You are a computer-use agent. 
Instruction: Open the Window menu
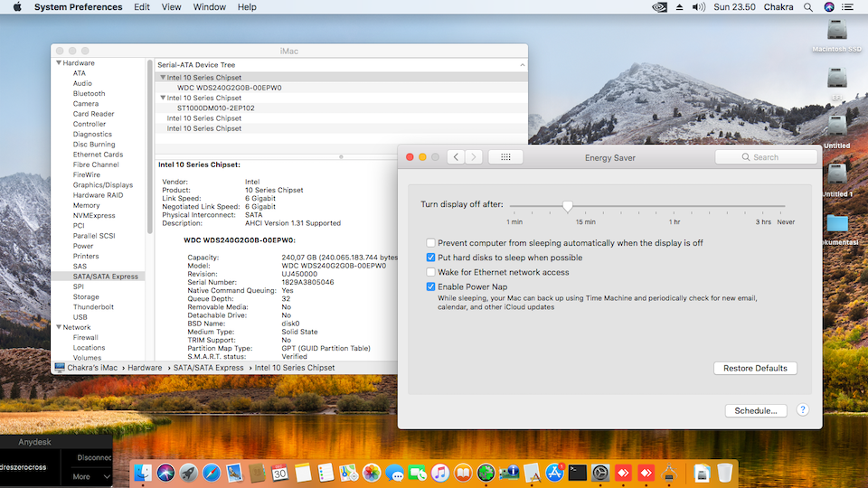click(209, 7)
